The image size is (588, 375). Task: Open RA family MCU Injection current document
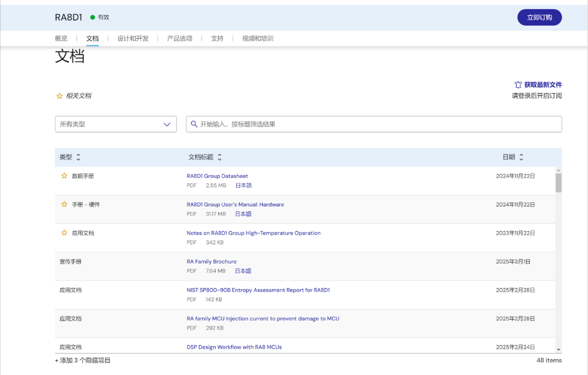[263, 319]
